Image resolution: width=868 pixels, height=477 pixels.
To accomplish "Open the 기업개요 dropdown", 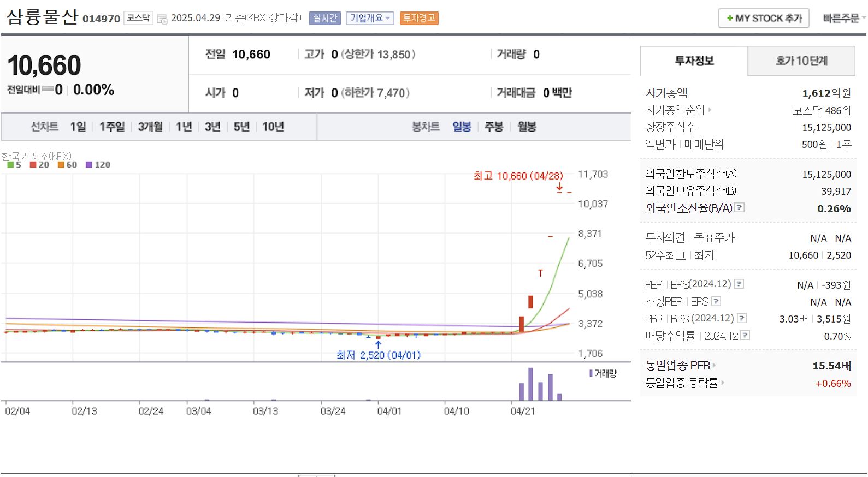I will point(370,18).
